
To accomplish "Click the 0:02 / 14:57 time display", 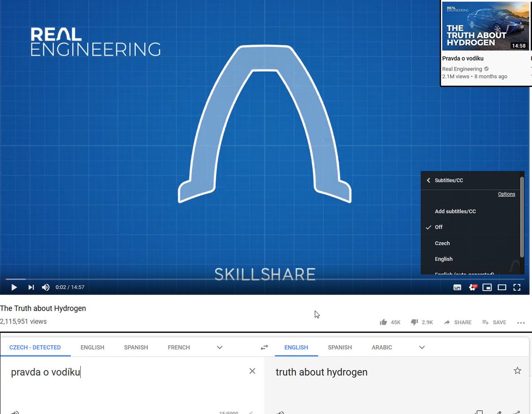I will pyautogui.click(x=70, y=288).
